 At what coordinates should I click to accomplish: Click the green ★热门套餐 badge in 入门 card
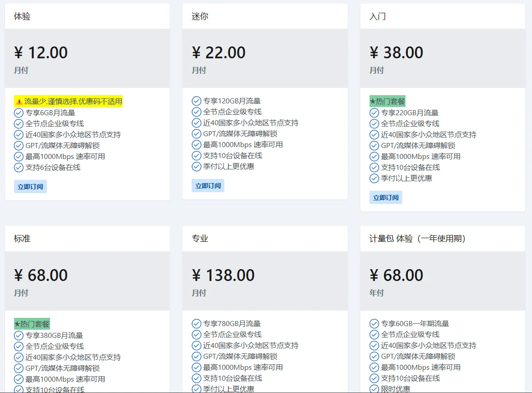387,101
